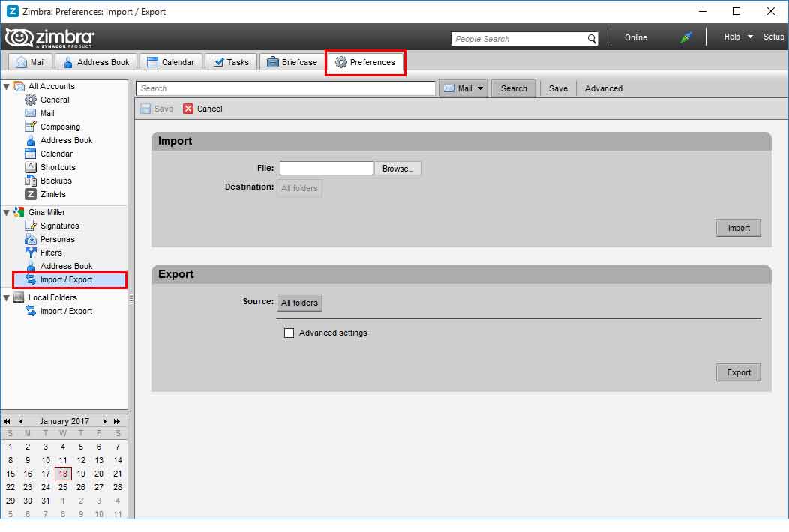The image size is (789, 532).
Task: Click the Import / Export icon under Gina Miller
Action: pos(31,279)
